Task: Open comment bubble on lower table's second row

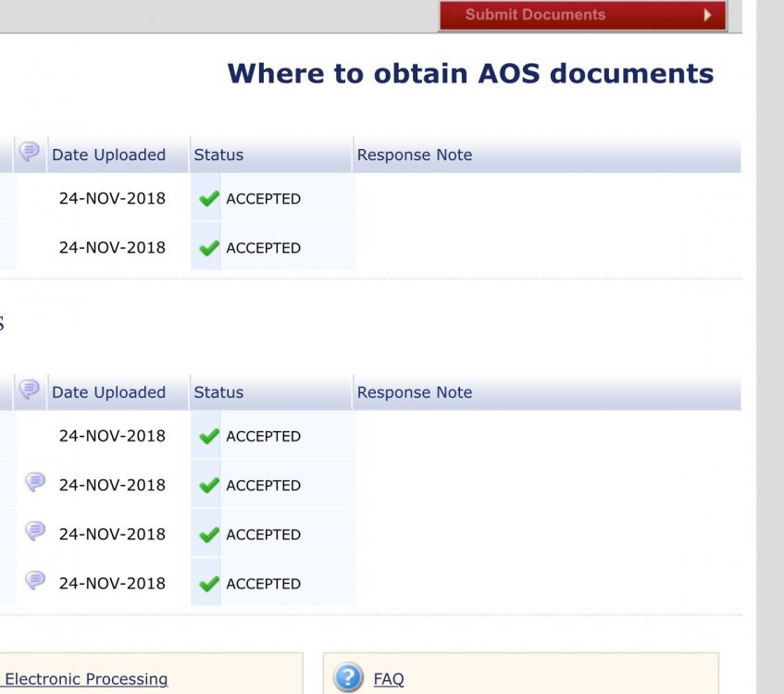Action: (x=35, y=482)
